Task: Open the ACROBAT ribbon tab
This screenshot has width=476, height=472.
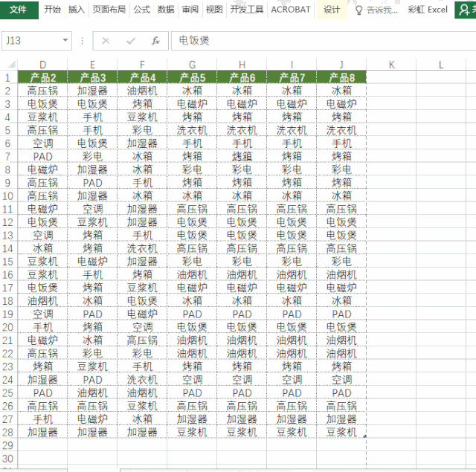Action: [291, 10]
